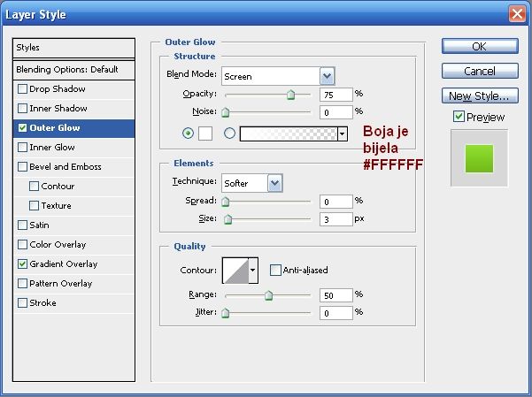Enable the Anti-aliased checkbox
The height and width of the screenshot is (397, 532).
coord(275,271)
